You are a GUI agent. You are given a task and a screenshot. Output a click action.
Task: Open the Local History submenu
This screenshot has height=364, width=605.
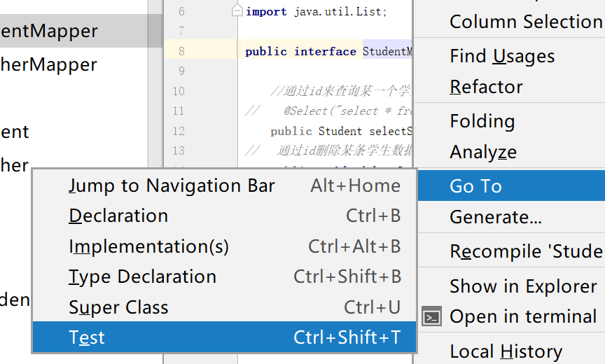pos(506,351)
